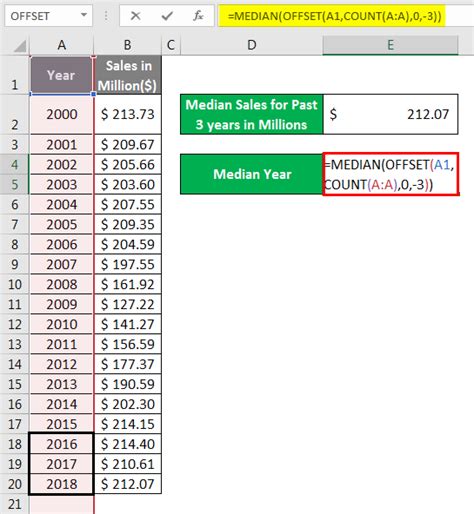Screen dimensions: 474x514
Task: Select cell containing year 2013
Action: coord(62,384)
